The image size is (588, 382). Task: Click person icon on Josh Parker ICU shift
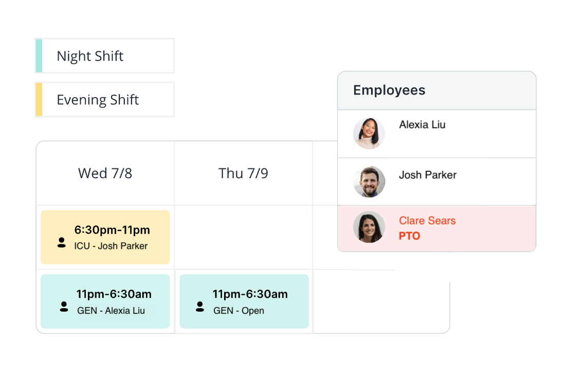[x=62, y=242]
